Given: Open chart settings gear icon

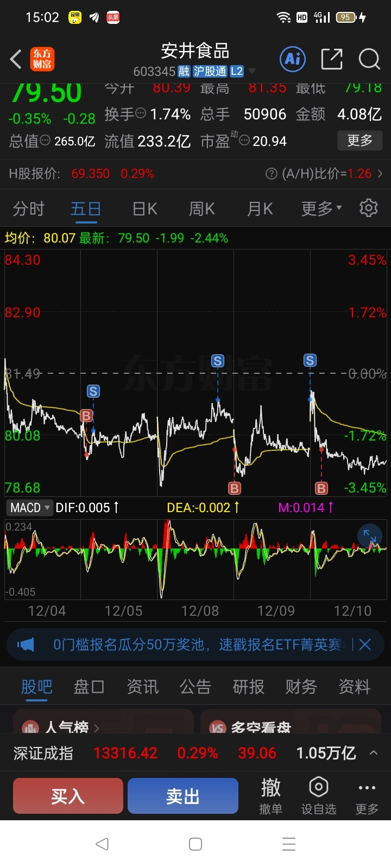Looking at the screenshot, I should coord(369,208).
